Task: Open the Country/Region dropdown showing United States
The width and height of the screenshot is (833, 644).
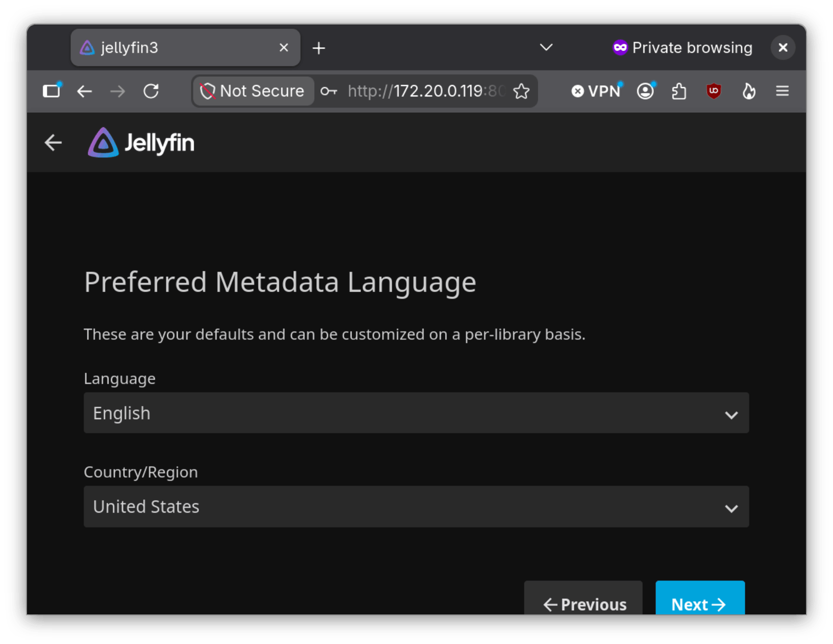Action: 416,506
